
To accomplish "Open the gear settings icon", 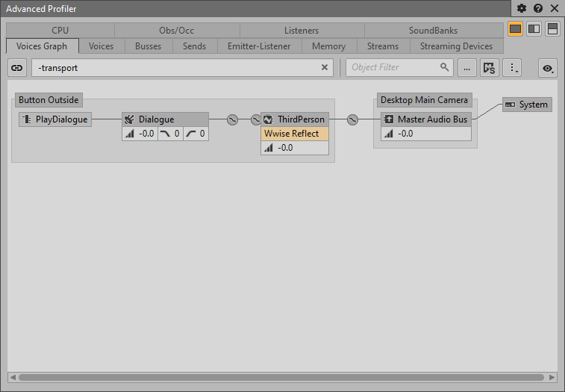I will click(x=522, y=9).
